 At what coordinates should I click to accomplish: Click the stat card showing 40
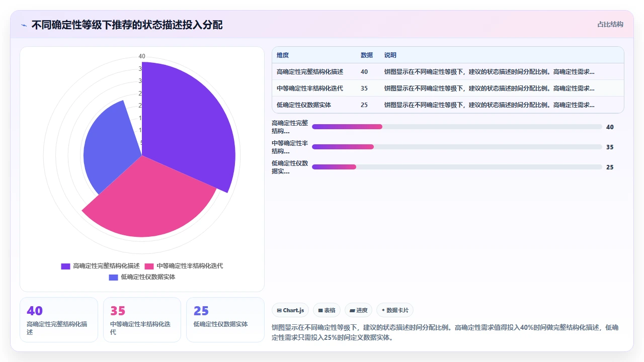[x=59, y=320]
